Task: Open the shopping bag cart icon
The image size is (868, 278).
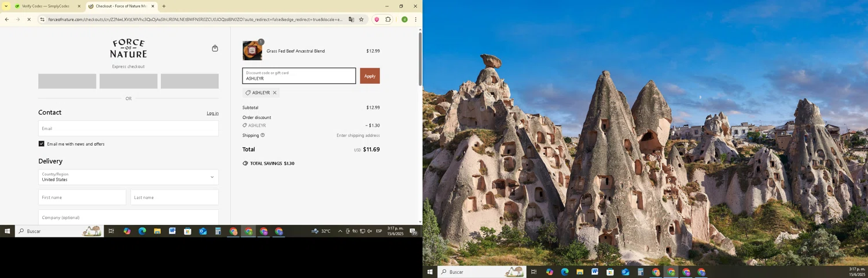Action: point(215,49)
